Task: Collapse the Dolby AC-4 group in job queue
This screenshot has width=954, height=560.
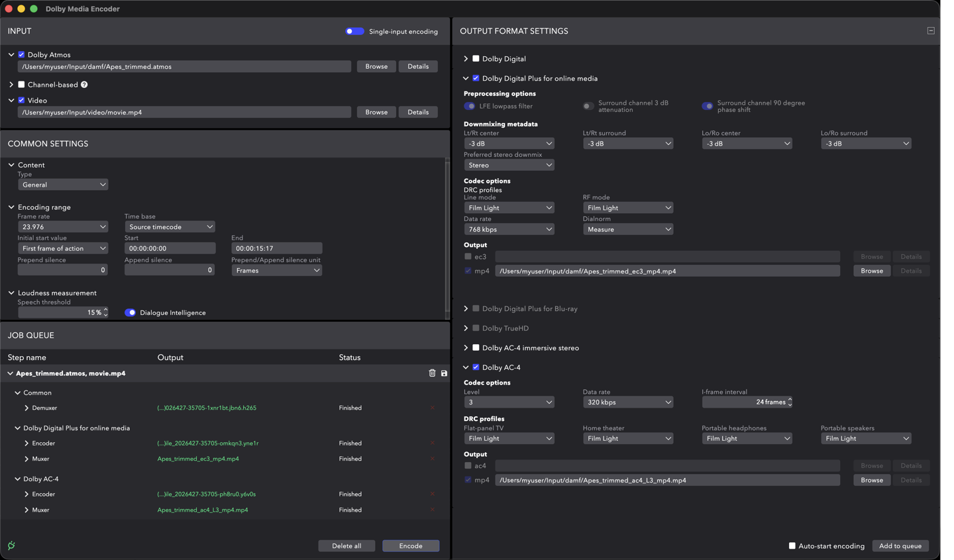Action: (x=18, y=479)
